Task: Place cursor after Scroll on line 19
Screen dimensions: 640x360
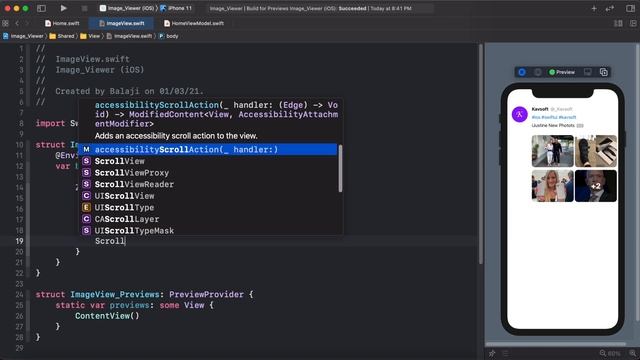Action: tap(125, 241)
